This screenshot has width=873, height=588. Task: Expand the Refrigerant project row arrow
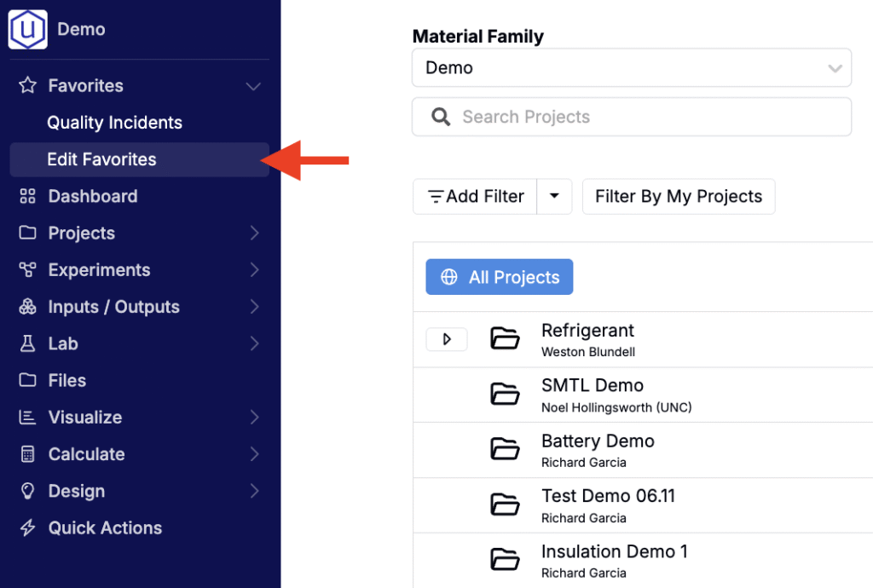coord(447,339)
